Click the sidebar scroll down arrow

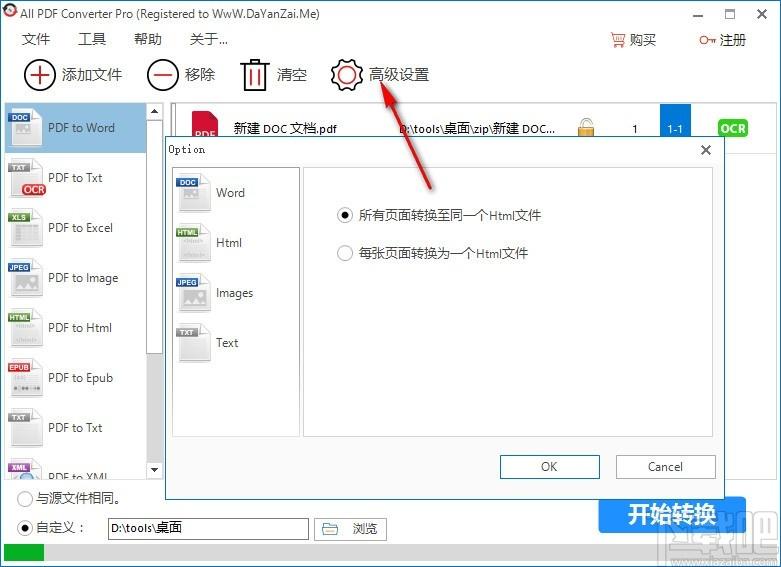(x=154, y=469)
